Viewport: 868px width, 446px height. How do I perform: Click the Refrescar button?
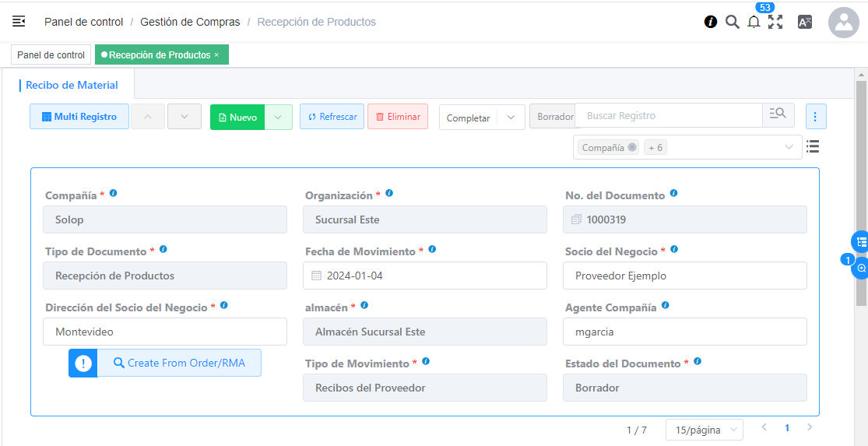(332, 117)
